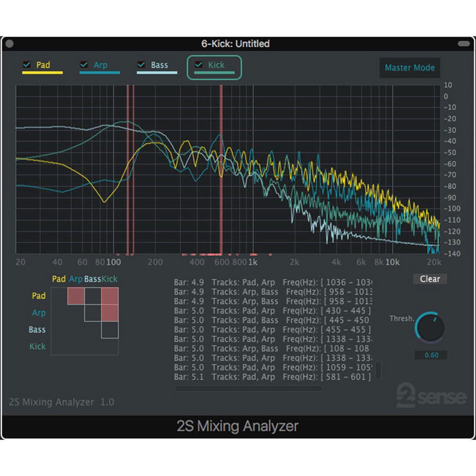This screenshot has height=476, width=476.
Task: Select log row with Freq 455 - 455
Action: pos(273,330)
